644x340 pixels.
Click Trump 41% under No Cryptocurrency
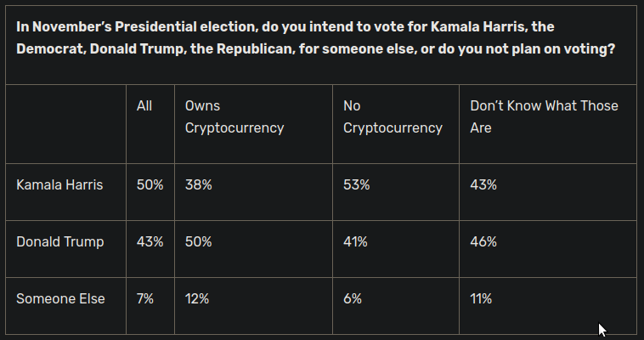click(x=355, y=242)
